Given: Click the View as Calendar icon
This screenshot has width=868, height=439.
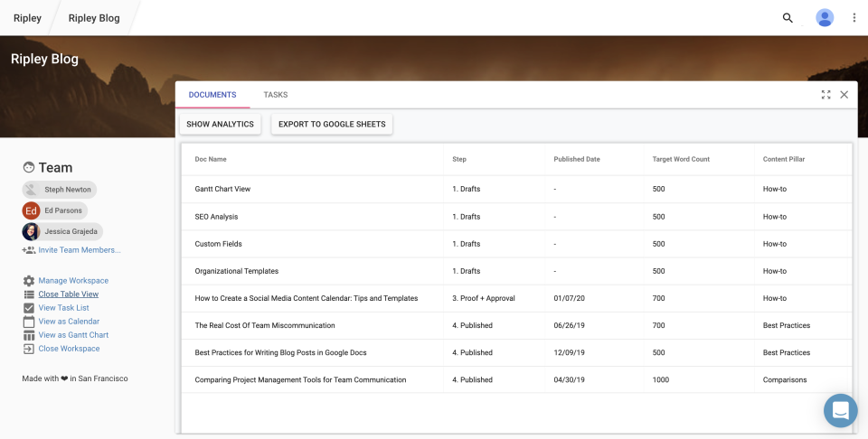Looking at the screenshot, I should point(29,322).
